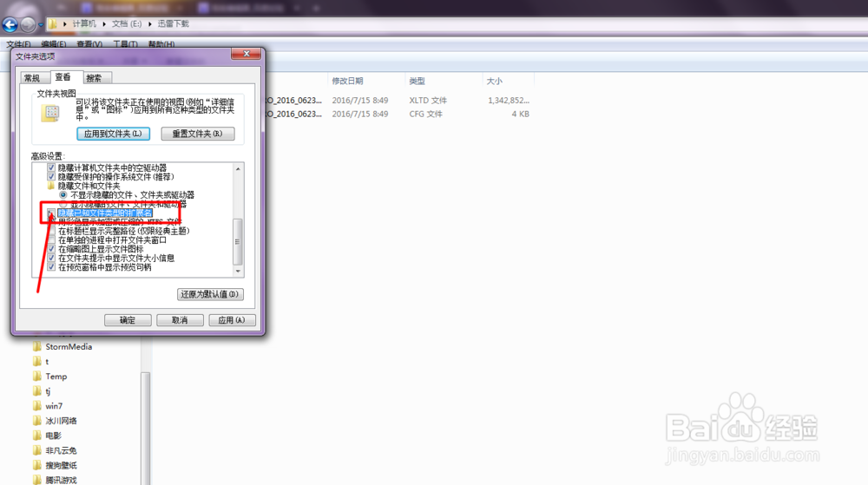Click the StormMedia folder icon in tree
The width and height of the screenshot is (868, 485).
(37, 347)
